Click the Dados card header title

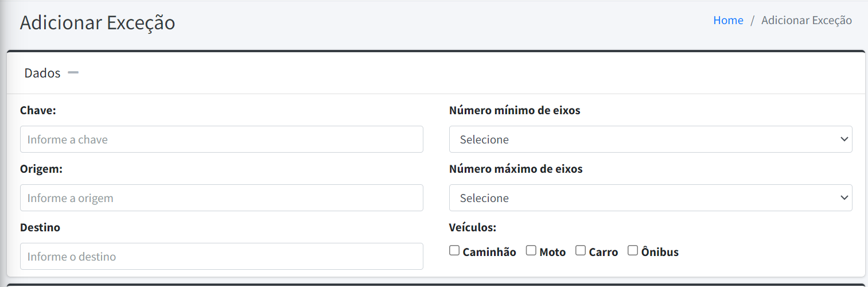[x=42, y=73]
